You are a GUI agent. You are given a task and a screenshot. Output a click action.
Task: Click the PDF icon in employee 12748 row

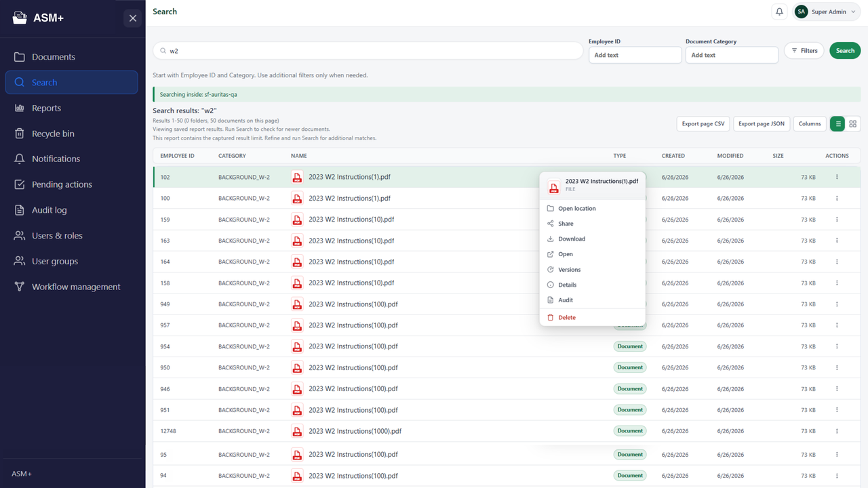pyautogui.click(x=297, y=431)
